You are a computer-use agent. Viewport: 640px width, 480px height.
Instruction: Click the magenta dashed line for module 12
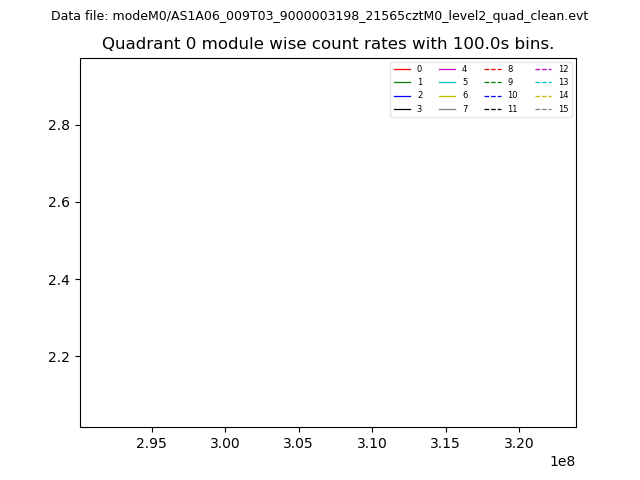[x=543, y=69]
